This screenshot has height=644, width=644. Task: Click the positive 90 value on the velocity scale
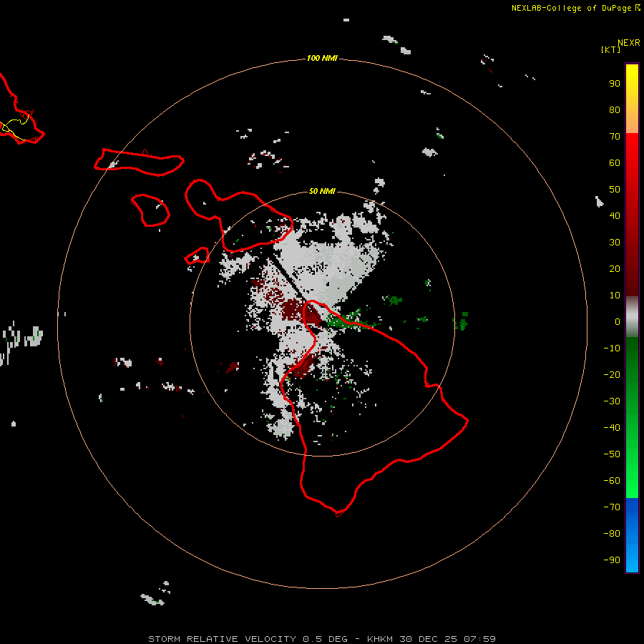(x=615, y=84)
